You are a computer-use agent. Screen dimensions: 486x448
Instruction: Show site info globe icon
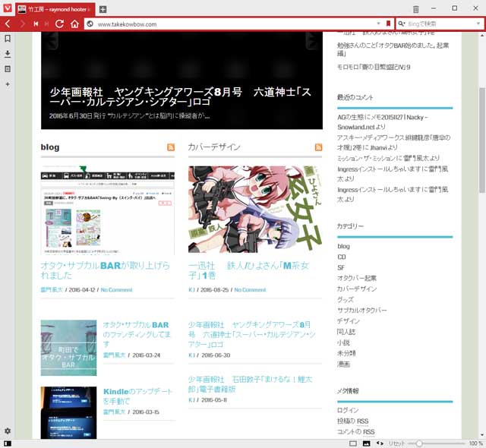point(90,24)
